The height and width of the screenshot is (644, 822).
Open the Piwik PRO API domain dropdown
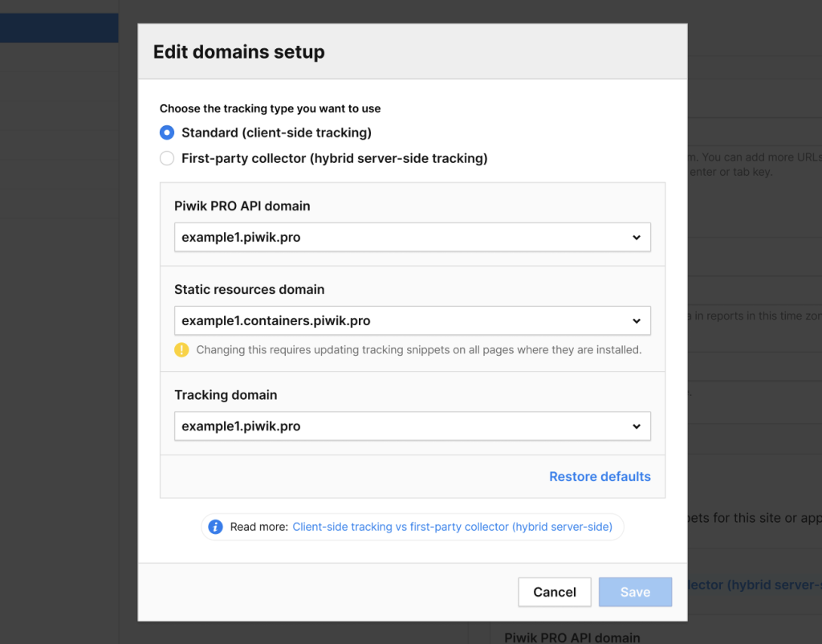point(412,237)
